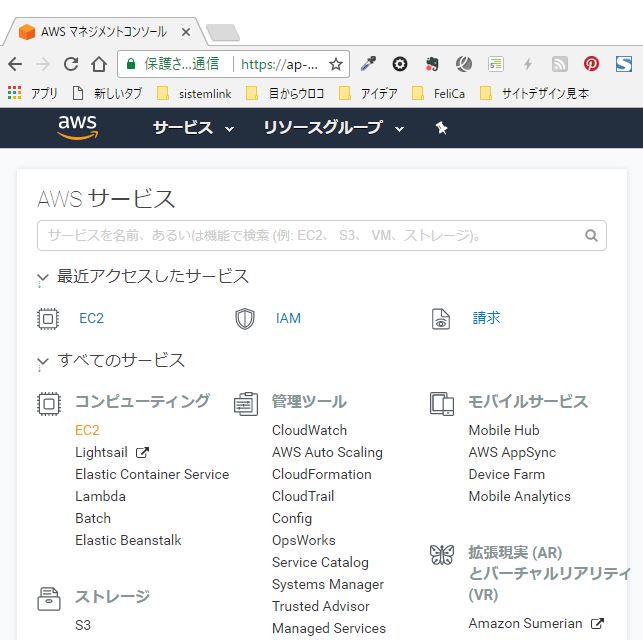Click the 管理ツール category icon

[x=246, y=404]
